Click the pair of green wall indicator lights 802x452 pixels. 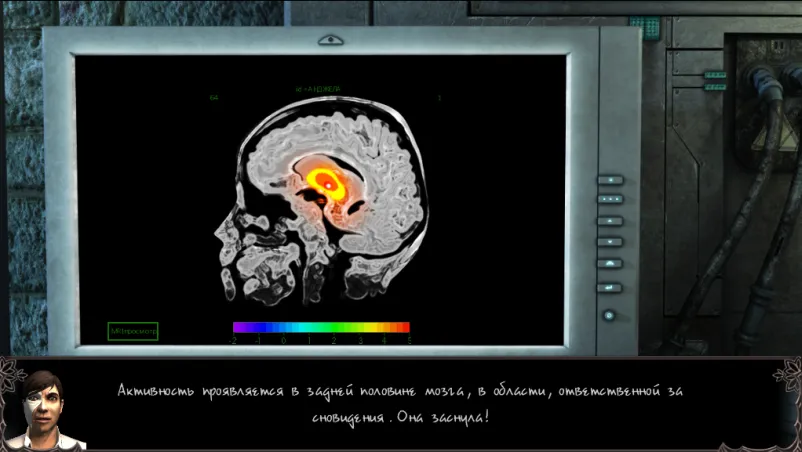click(x=715, y=82)
